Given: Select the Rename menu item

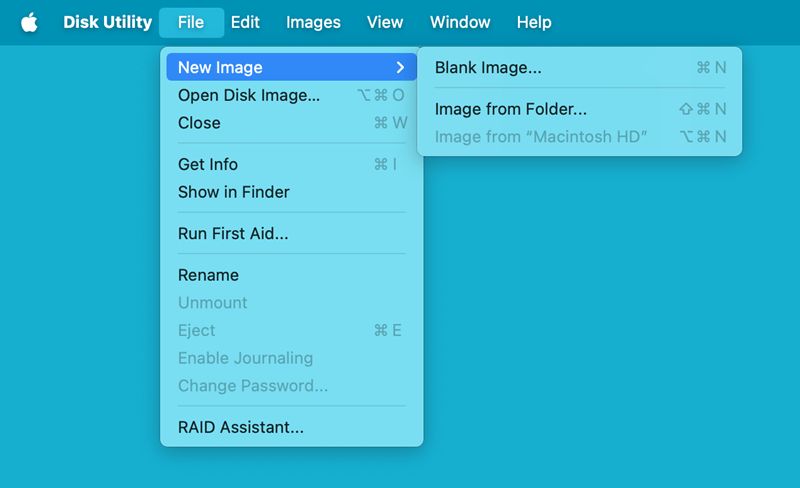Looking at the screenshot, I should click(208, 275).
